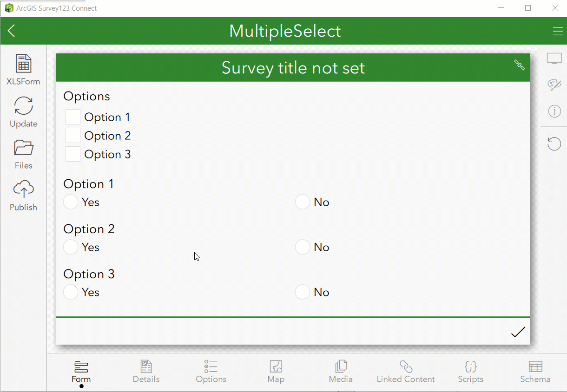The height and width of the screenshot is (392, 567).
Task: Submit the survey with the checkmark button
Action: point(518,332)
